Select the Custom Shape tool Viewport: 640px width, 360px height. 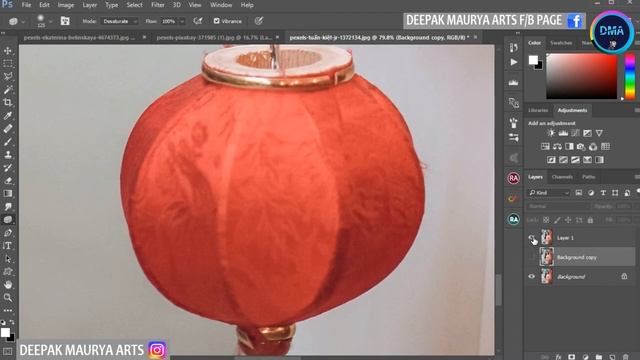8,271
